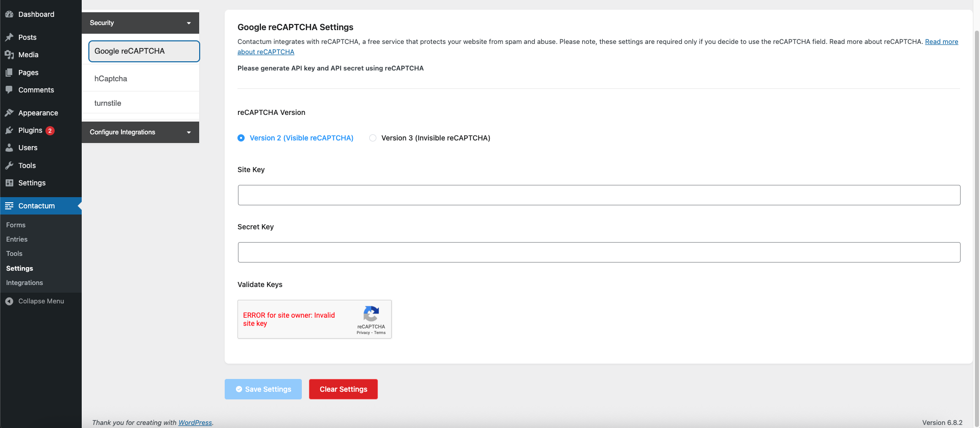The width and height of the screenshot is (980, 428).
Task: Click into the Site Key field
Action: (x=599, y=195)
